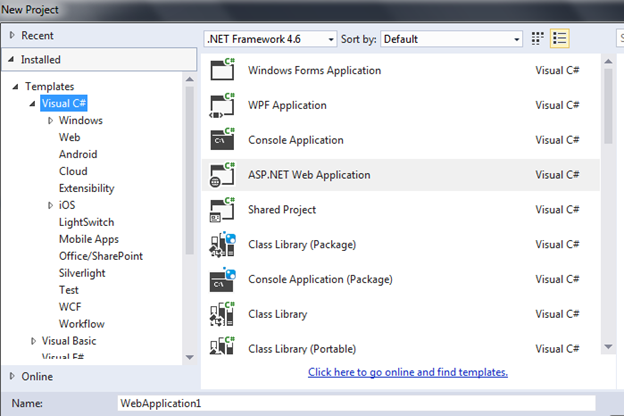The height and width of the screenshot is (416, 624).
Task: Click the Console Application template icon
Action: [x=222, y=139]
